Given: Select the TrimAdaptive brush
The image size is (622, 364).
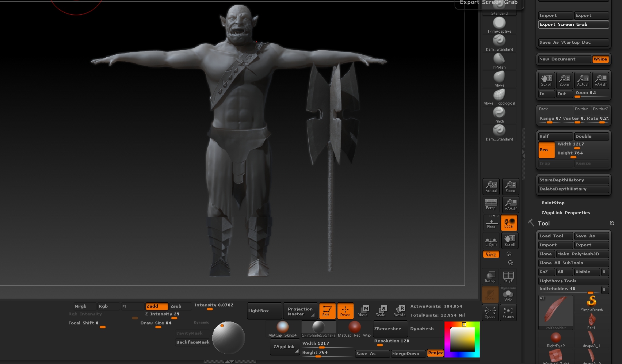Looking at the screenshot, I should pyautogui.click(x=499, y=25).
